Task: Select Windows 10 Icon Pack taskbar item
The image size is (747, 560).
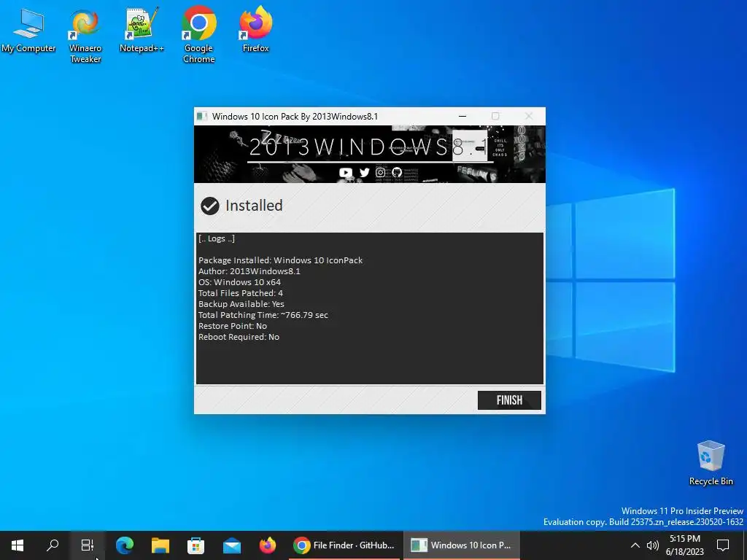Action: [x=461, y=545]
